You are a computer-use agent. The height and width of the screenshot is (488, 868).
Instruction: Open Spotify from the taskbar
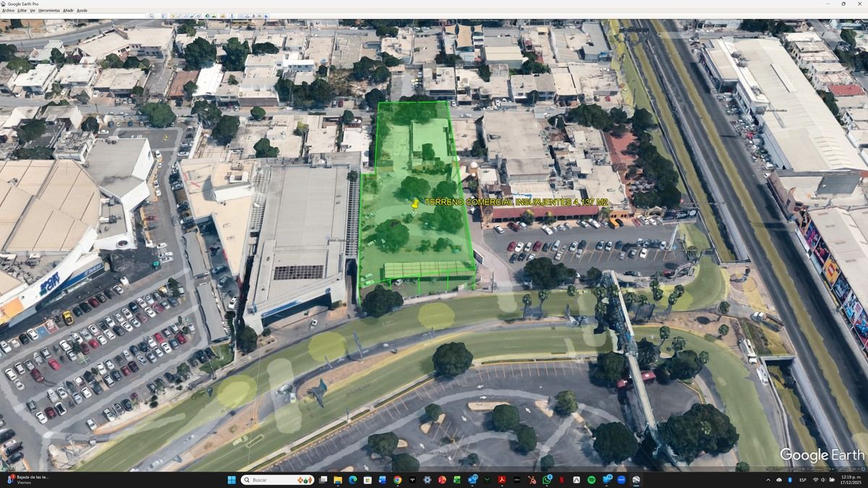[x=591, y=480]
